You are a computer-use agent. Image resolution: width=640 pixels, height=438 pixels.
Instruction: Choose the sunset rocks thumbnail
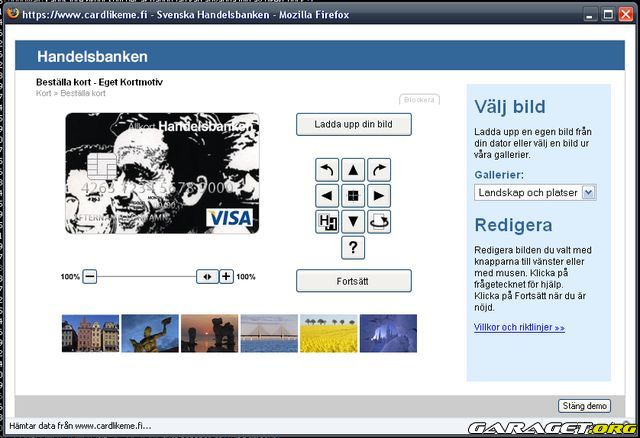(209, 333)
